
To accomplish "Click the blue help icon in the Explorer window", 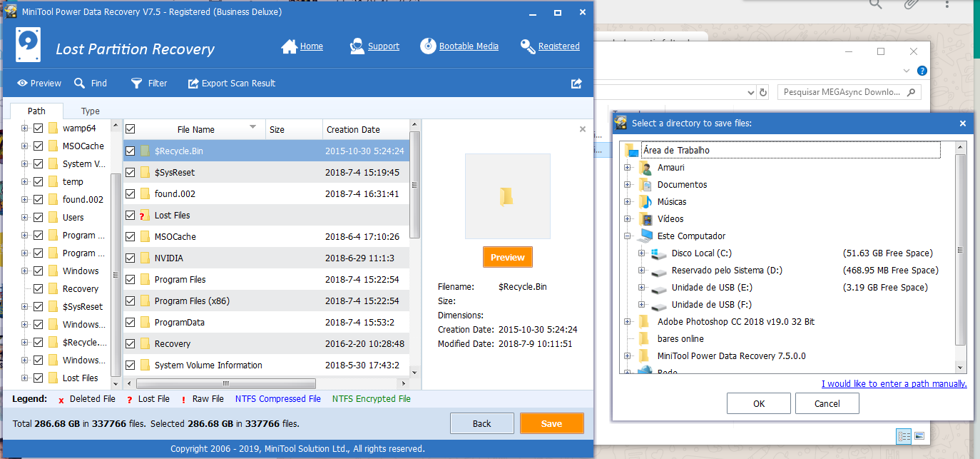I will (x=922, y=71).
